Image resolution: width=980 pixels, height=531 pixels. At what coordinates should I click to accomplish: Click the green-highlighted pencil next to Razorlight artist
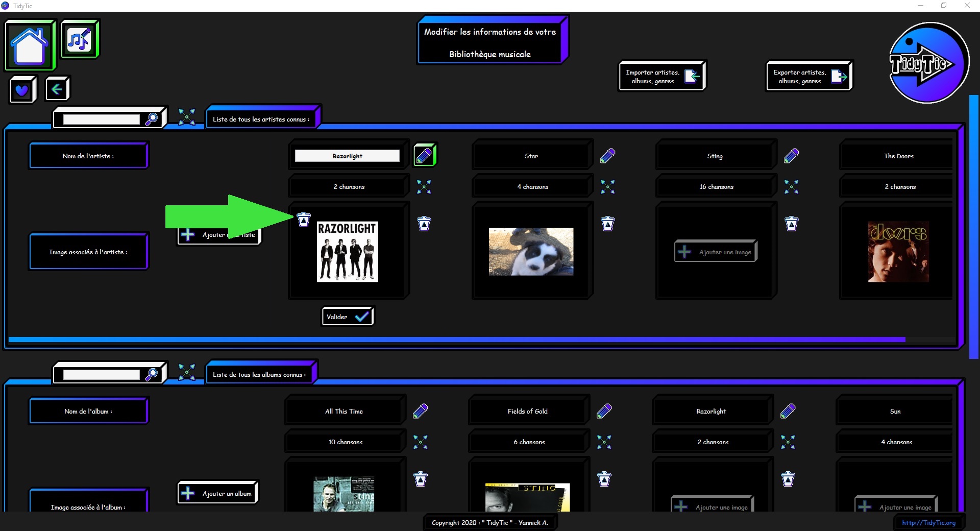(x=425, y=155)
